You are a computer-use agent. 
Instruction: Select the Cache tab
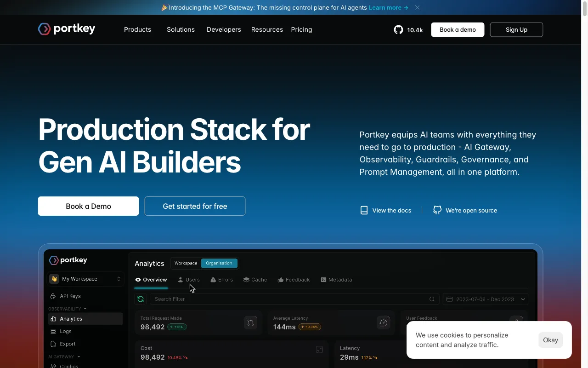pos(255,280)
